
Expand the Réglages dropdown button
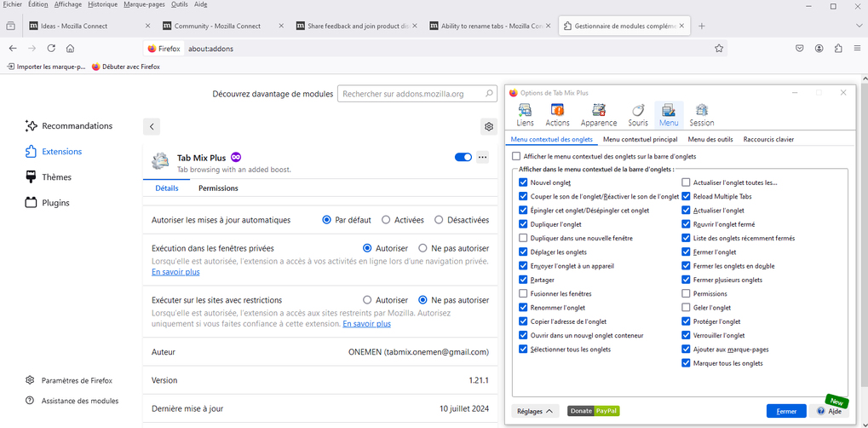coord(535,411)
